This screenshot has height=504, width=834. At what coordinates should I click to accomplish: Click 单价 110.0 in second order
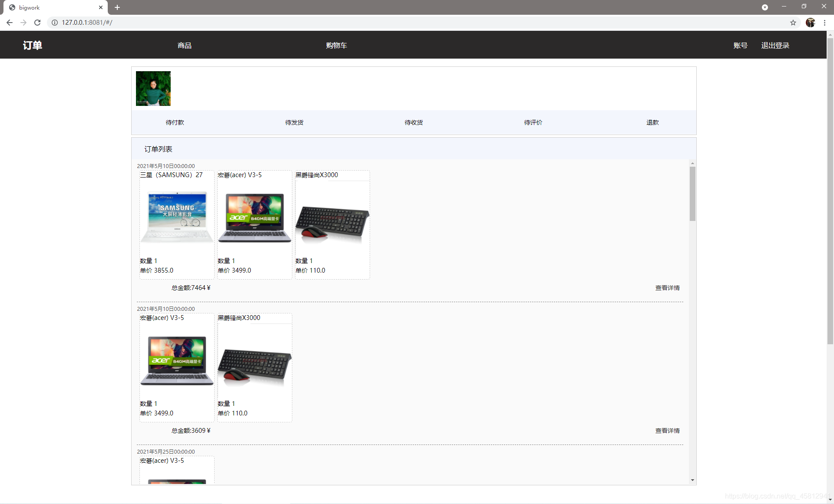[x=232, y=413]
